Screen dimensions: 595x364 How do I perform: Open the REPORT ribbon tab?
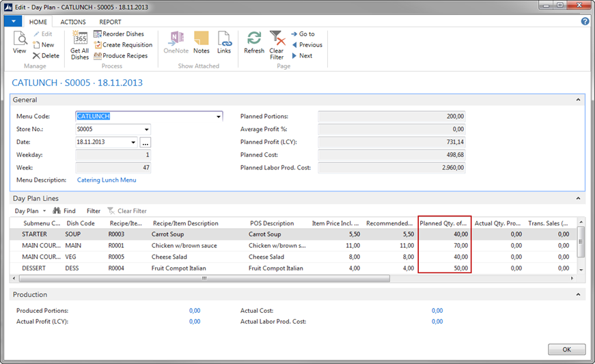click(x=110, y=22)
